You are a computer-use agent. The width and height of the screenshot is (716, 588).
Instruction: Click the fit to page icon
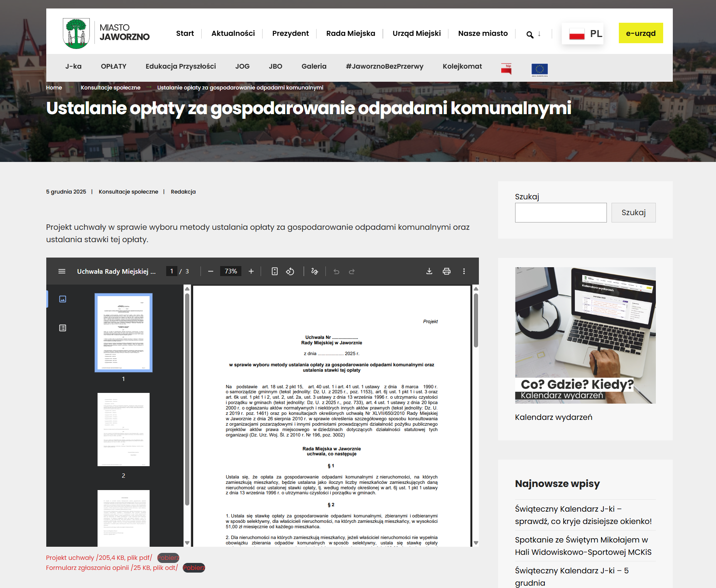(275, 271)
